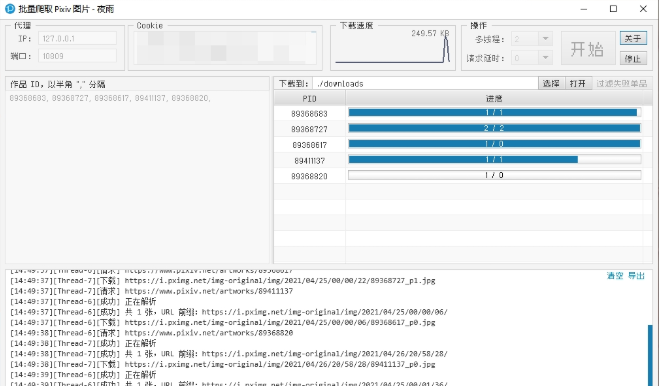Click the 过滤失败单品 filter button
Viewport: 659px width, 386px height.
[x=622, y=83]
